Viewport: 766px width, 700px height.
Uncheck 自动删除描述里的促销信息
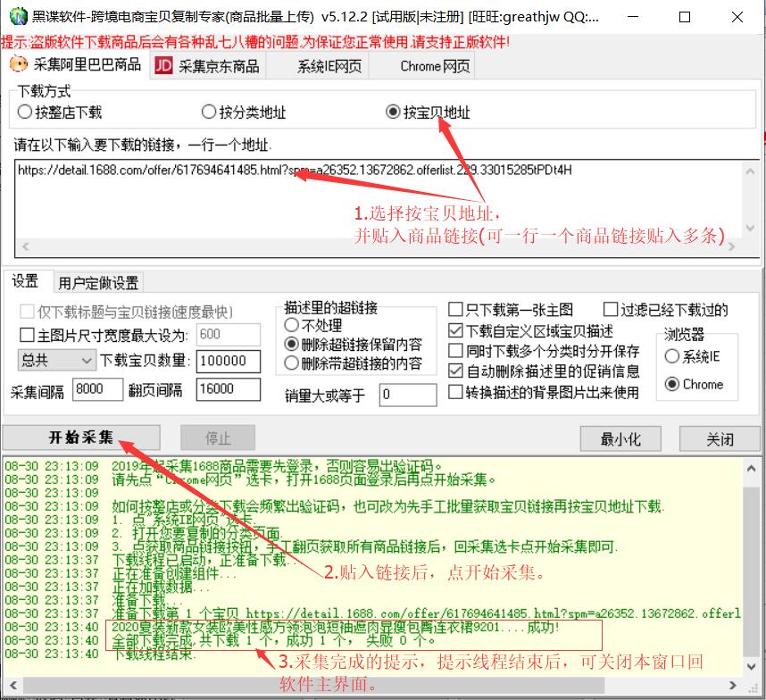[545, 371]
